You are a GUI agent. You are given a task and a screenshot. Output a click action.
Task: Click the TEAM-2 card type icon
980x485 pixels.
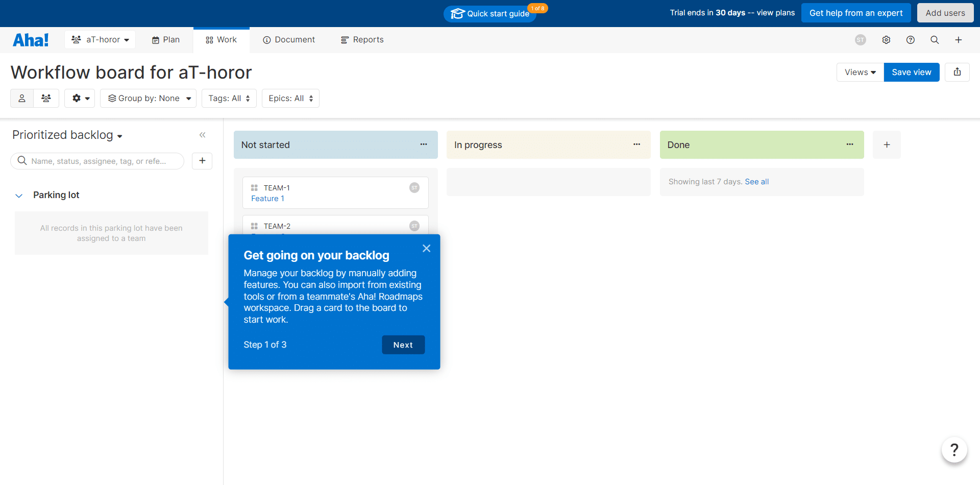point(254,226)
